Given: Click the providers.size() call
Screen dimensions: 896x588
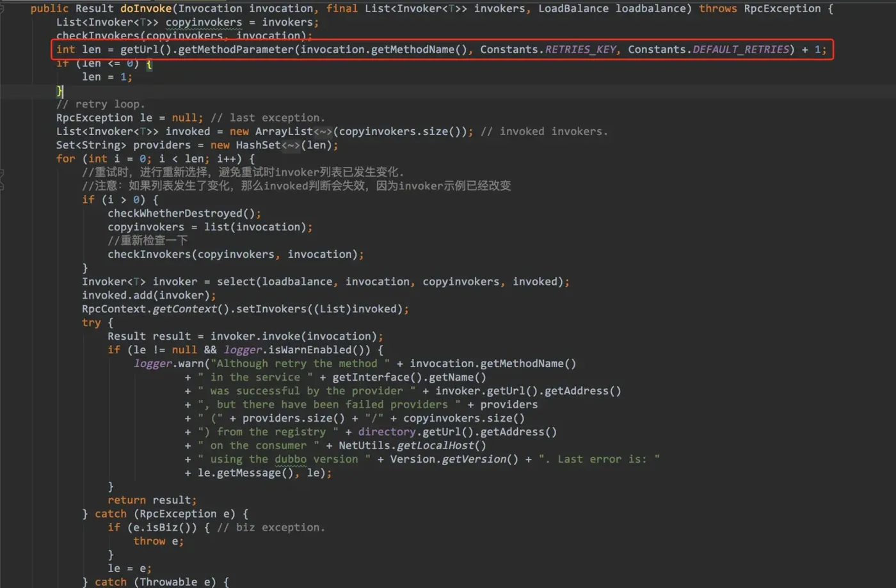Looking at the screenshot, I should (x=293, y=418).
